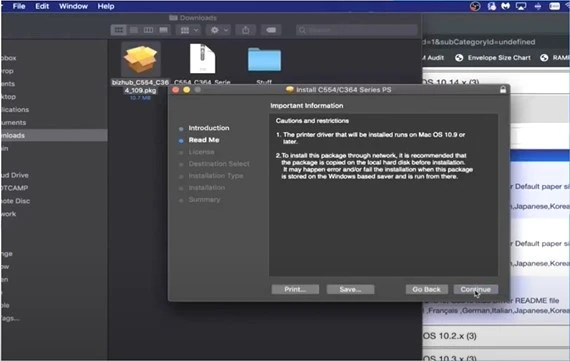Click the Save... button

click(350, 289)
